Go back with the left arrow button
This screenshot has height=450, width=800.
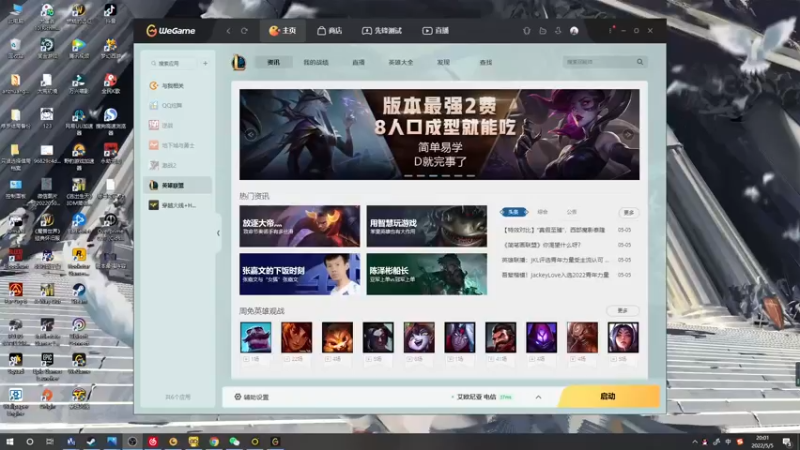[229, 31]
